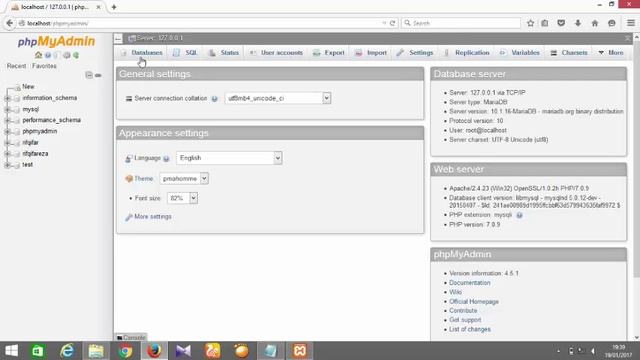
Task: Switch to the Databases tab
Action: (x=142, y=53)
